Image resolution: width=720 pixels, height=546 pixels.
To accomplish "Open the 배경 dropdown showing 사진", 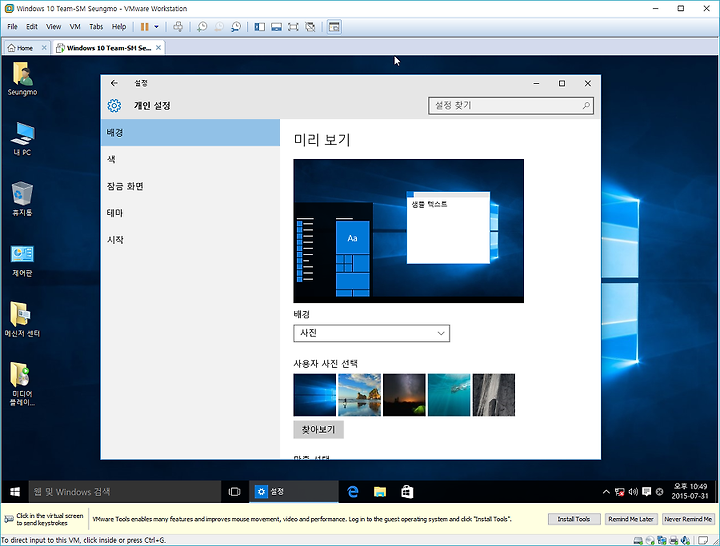I will [x=371, y=333].
